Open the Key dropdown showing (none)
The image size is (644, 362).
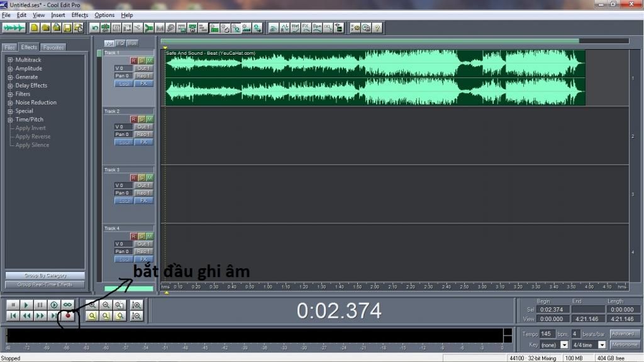point(564,345)
